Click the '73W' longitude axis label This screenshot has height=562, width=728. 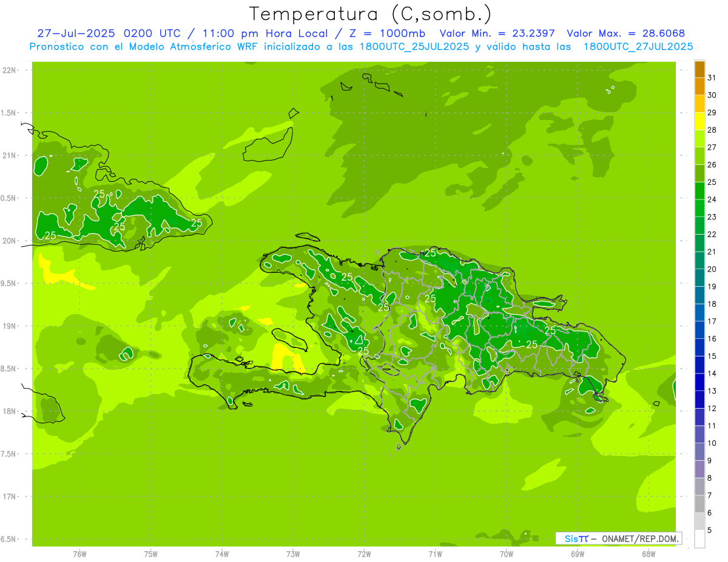click(x=293, y=554)
